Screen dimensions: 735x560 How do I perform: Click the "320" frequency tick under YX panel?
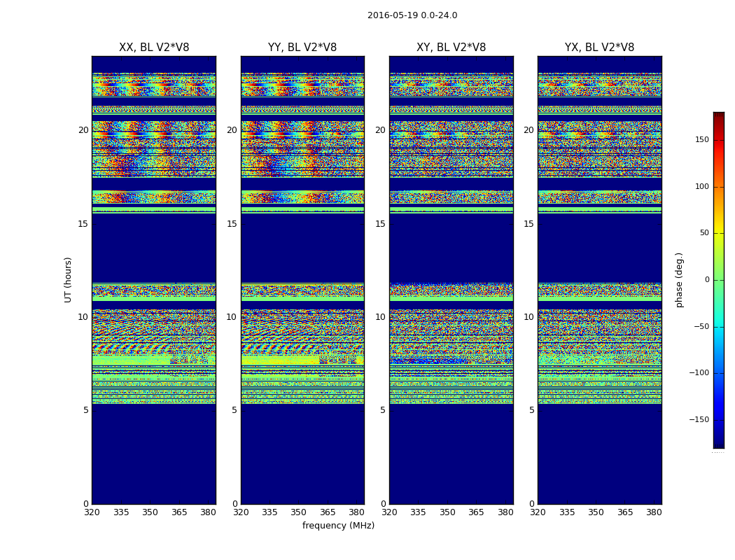538,512
